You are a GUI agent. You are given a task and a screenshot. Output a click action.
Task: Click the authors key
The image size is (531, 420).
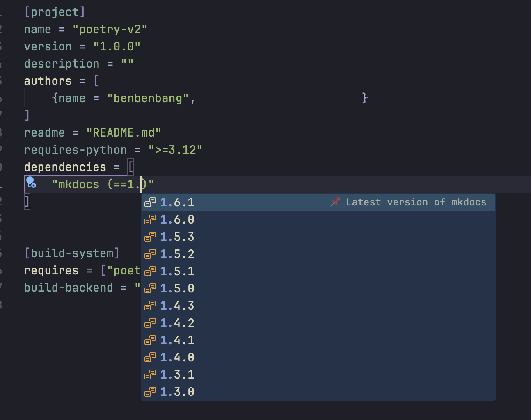point(48,81)
